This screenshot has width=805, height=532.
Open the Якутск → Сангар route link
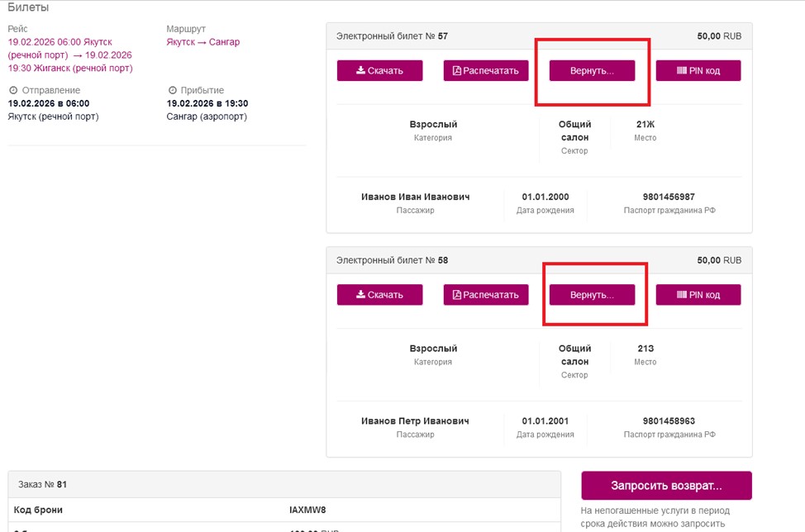tap(202, 42)
